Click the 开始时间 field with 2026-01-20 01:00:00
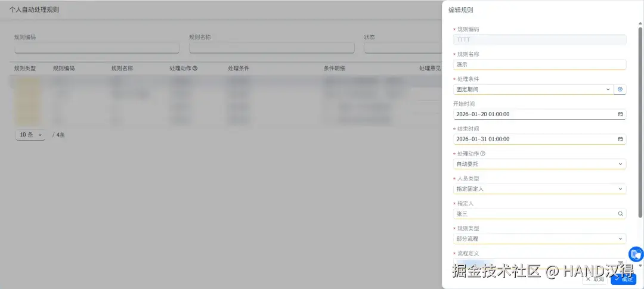Image resolution: width=644 pixels, height=289 pixels. coord(540,114)
